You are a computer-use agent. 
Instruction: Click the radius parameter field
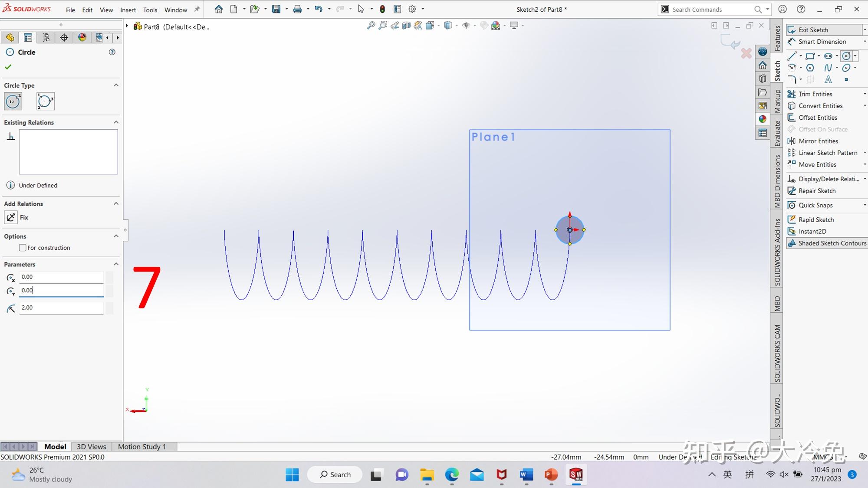61,308
